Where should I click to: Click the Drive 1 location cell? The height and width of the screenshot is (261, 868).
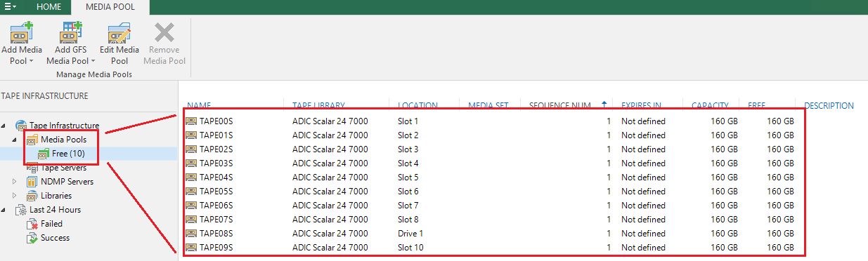410,234
